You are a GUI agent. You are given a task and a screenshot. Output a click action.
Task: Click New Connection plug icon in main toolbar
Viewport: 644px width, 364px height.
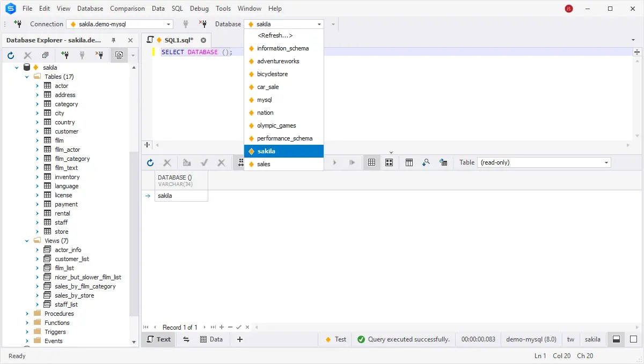[x=18, y=24]
